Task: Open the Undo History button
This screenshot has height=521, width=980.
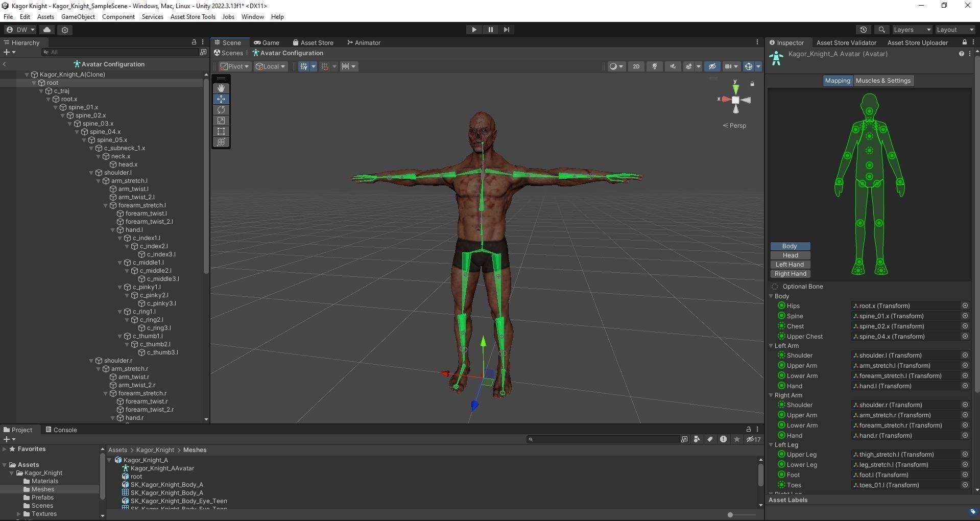Action: (864, 30)
